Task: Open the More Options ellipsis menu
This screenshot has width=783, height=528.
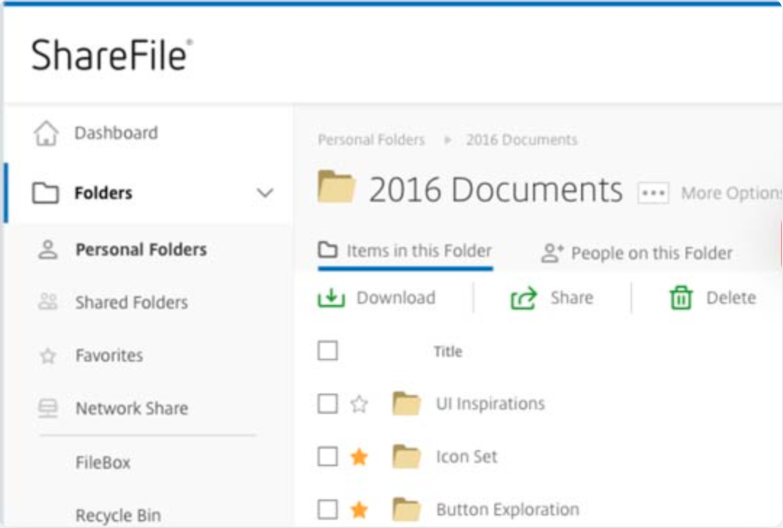Action: 653,193
